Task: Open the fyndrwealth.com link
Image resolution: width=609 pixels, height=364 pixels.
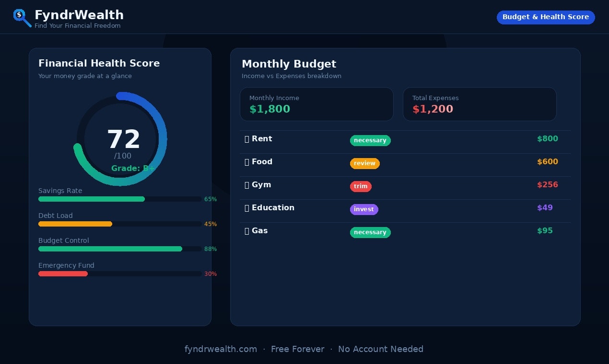Action: point(221,349)
